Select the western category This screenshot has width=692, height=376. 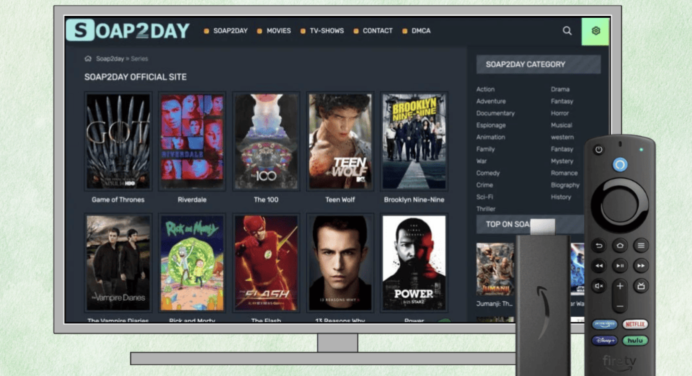point(562,137)
